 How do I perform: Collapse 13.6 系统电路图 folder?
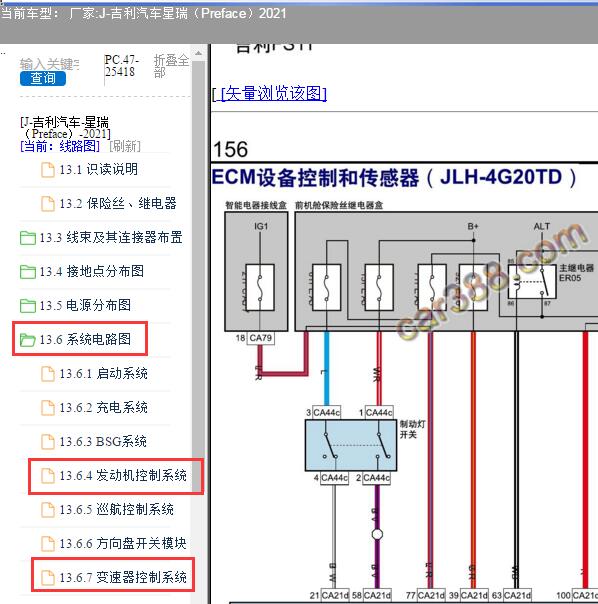click(x=85, y=339)
